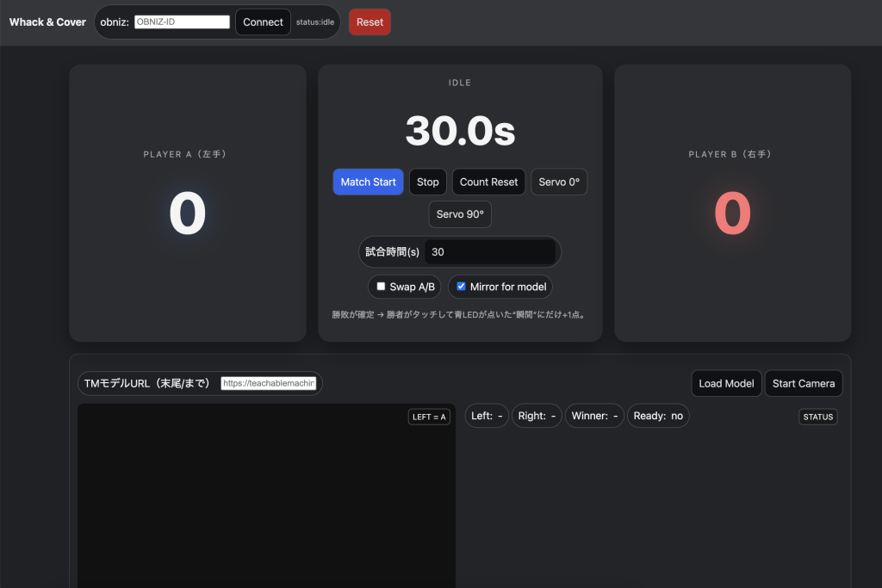Screen dimensions: 882x588
Task: Uncheck Mirror for model checkbox
Action: (461, 287)
